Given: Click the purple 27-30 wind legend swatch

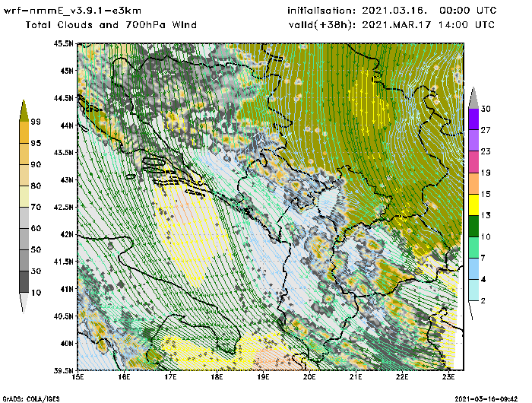Looking at the screenshot, I should (473, 119).
